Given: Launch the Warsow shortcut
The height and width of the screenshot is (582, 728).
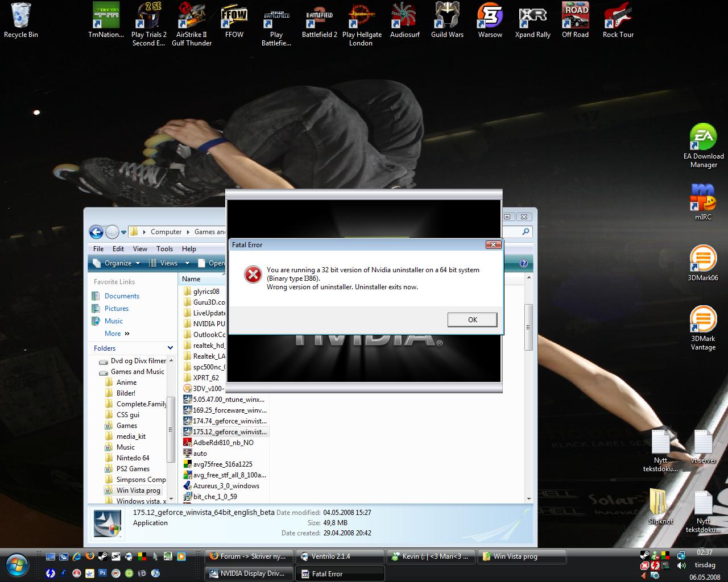Looking at the screenshot, I should (490, 20).
